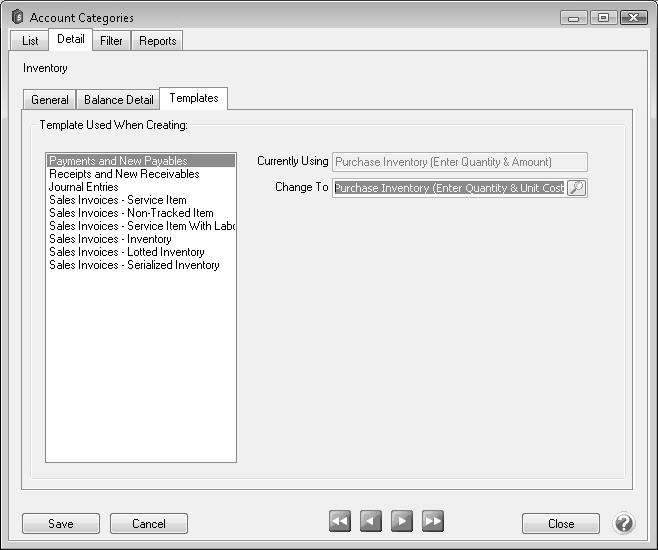The width and height of the screenshot is (658, 550).
Task: Open the General sub-tab
Action: tap(50, 100)
